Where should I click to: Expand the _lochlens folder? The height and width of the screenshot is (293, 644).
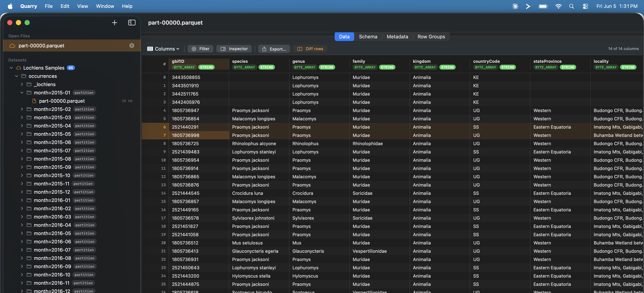click(x=22, y=84)
